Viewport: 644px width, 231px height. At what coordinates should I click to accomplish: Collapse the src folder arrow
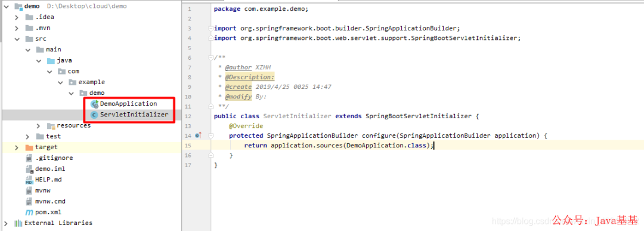click(17, 39)
